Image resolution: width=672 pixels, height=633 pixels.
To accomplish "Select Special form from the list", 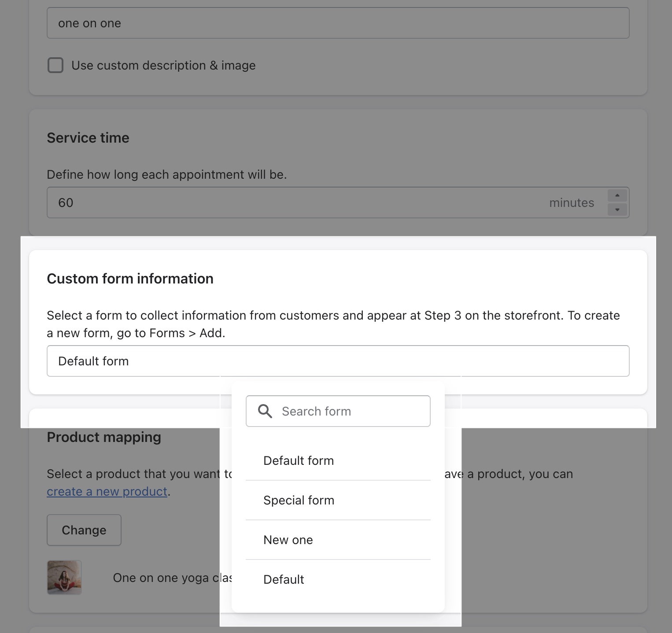I will coord(299,500).
